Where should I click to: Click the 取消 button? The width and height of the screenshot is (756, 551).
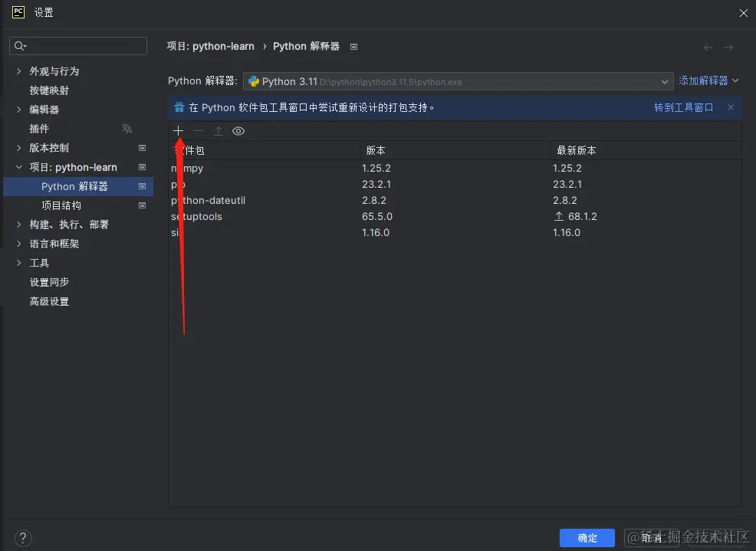point(652,537)
